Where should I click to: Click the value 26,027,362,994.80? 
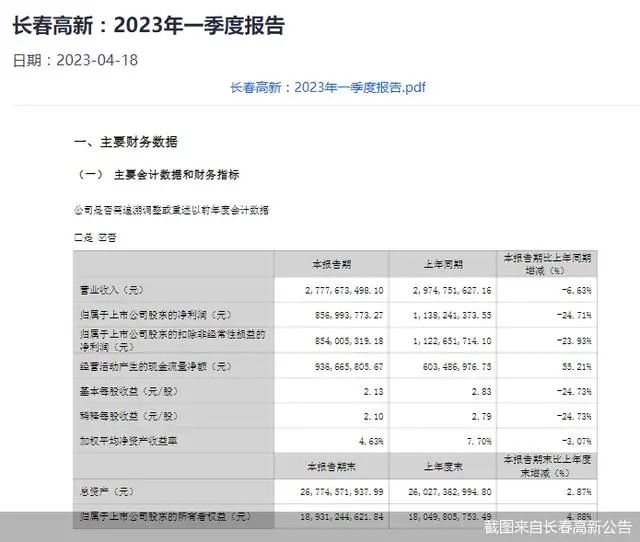pos(449,492)
